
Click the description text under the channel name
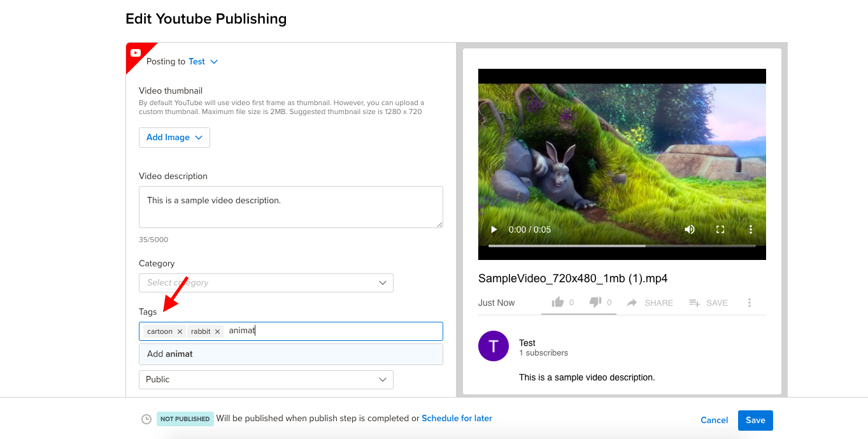[x=587, y=377]
